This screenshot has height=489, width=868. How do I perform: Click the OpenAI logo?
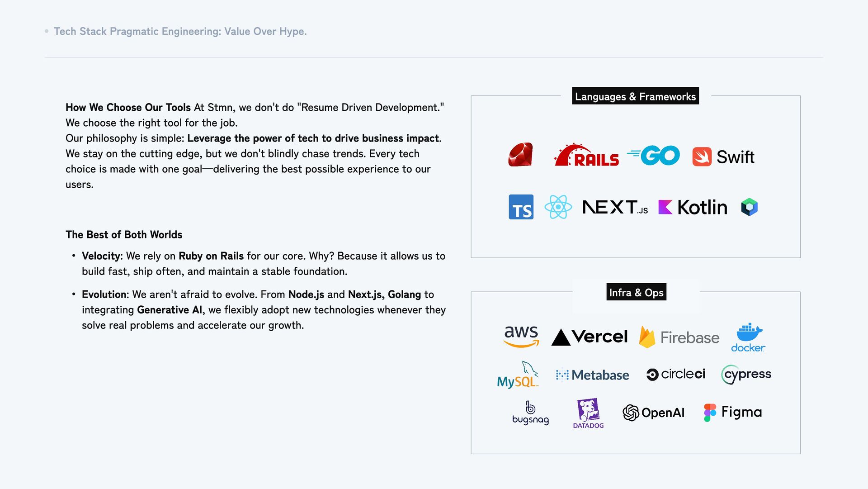point(653,413)
